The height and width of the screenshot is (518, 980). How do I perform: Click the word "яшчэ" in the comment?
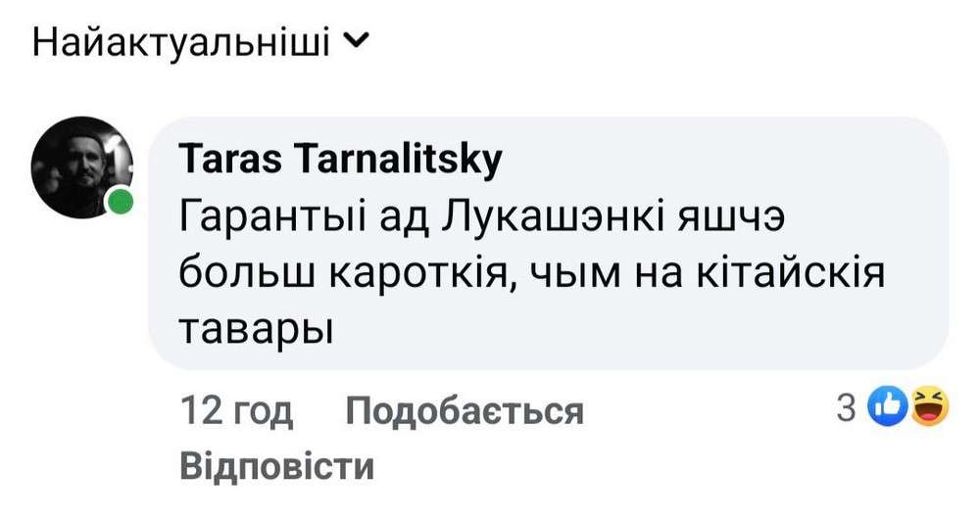click(735, 220)
